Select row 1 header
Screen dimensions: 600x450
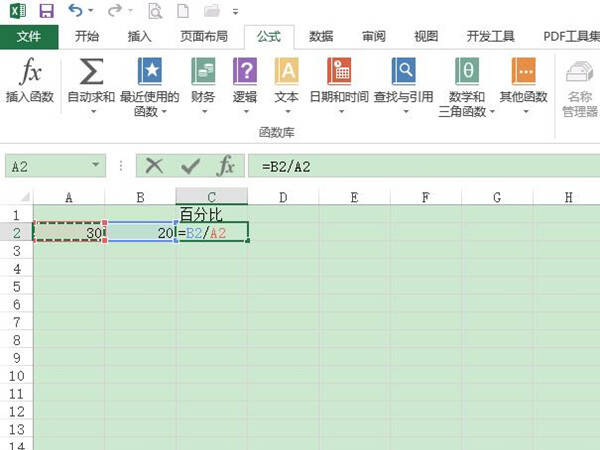[x=16, y=215]
